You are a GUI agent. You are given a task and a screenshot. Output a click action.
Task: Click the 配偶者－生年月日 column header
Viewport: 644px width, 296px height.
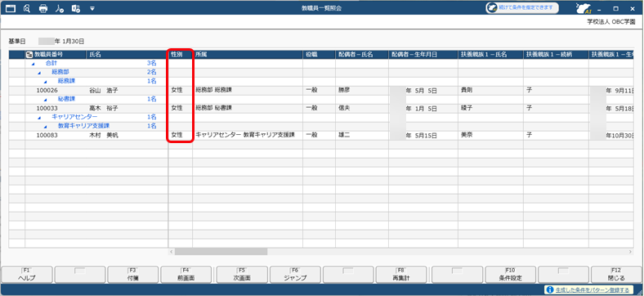(423, 54)
